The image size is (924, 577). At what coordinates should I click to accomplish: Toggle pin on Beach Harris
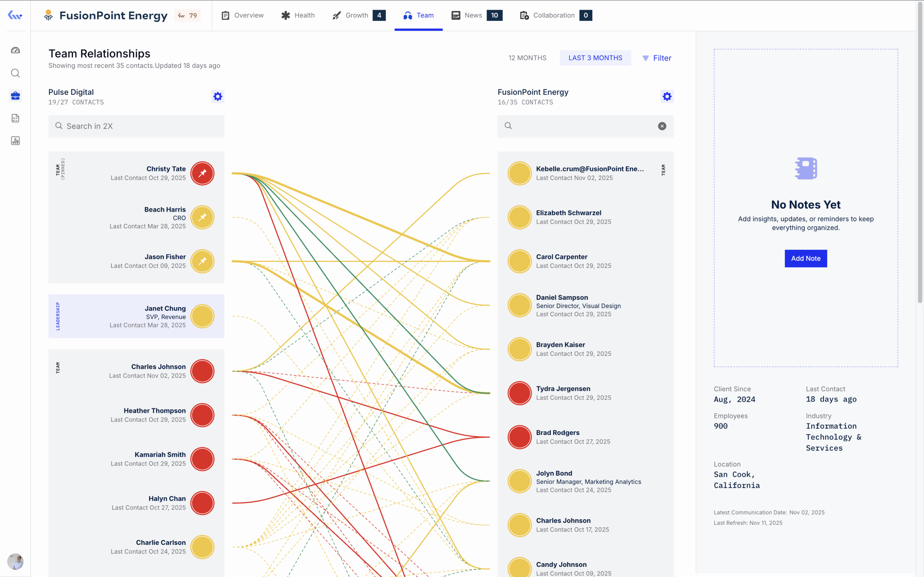(x=202, y=217)
